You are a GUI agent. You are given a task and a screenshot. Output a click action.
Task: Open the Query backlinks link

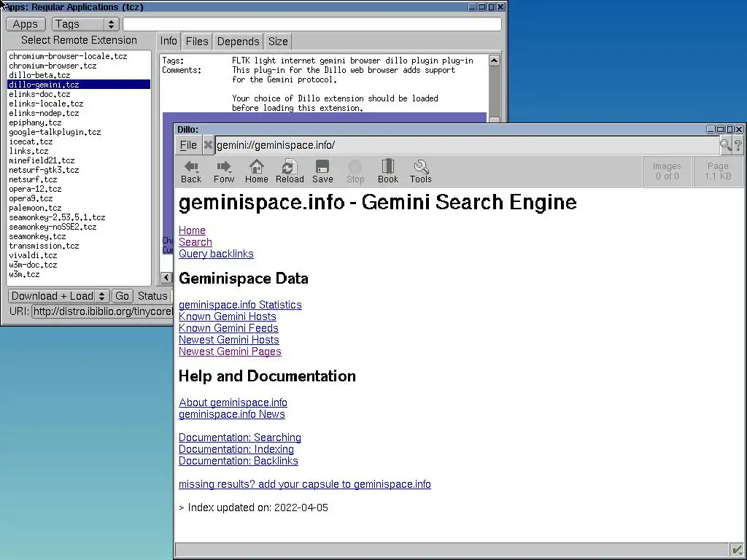pos(216,254)
